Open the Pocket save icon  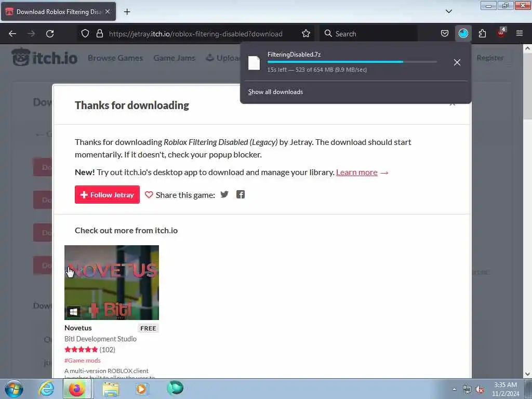[445, 34]
